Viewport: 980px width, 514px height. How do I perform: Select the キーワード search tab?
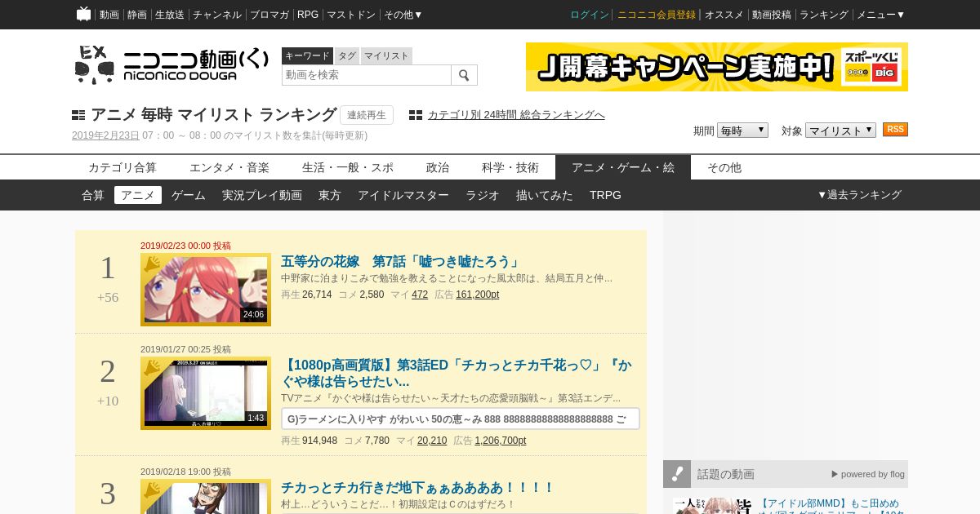tap(307, 55)
